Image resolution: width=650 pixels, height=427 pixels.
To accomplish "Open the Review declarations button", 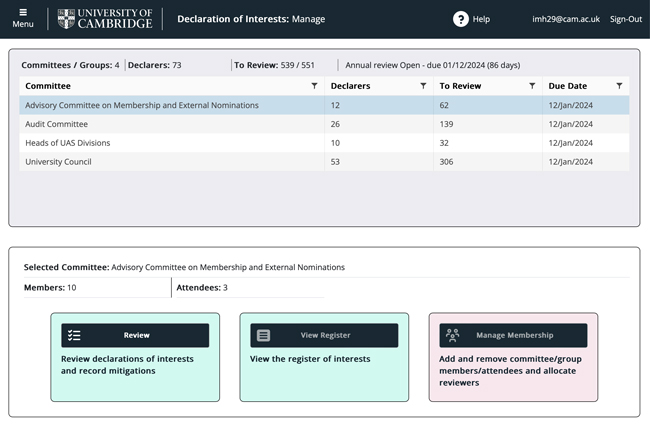I will pos(135,335).
